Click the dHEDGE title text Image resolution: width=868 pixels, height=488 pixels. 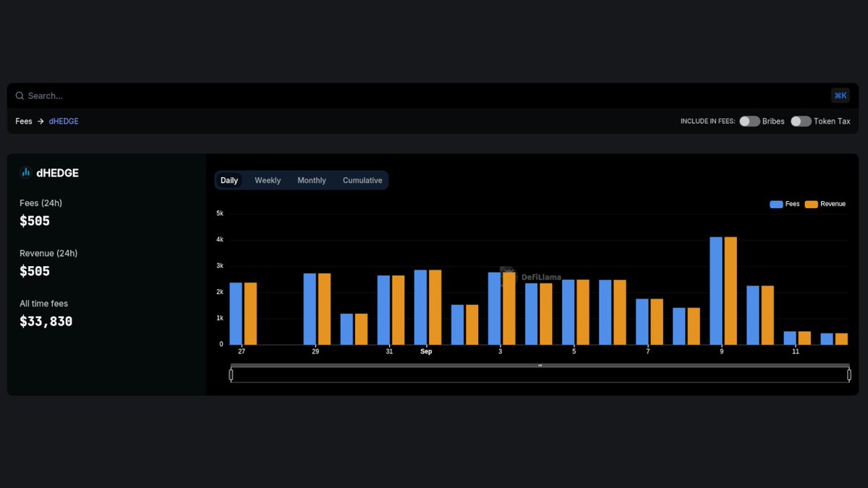click(x=58, y=173)
